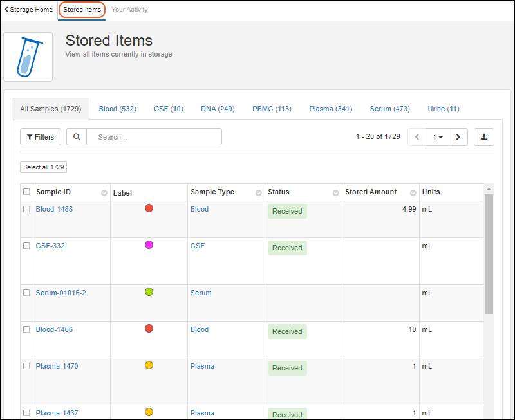
Task: Open Status column header menu
Action: [x=335, y=193]
